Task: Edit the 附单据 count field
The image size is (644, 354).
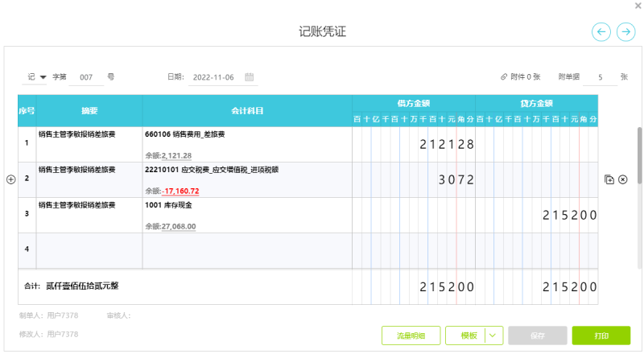Action: 601,77
